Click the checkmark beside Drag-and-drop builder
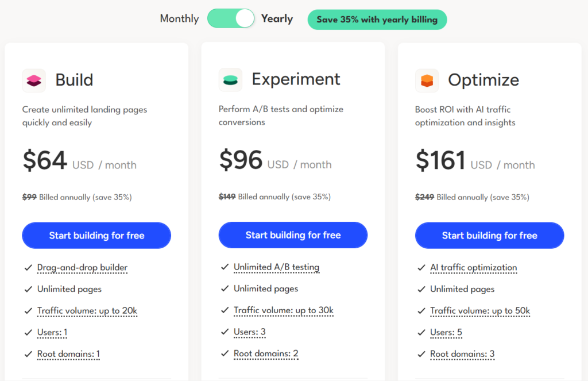This screenshot has height=381, width=588. [x=28, y=267]
